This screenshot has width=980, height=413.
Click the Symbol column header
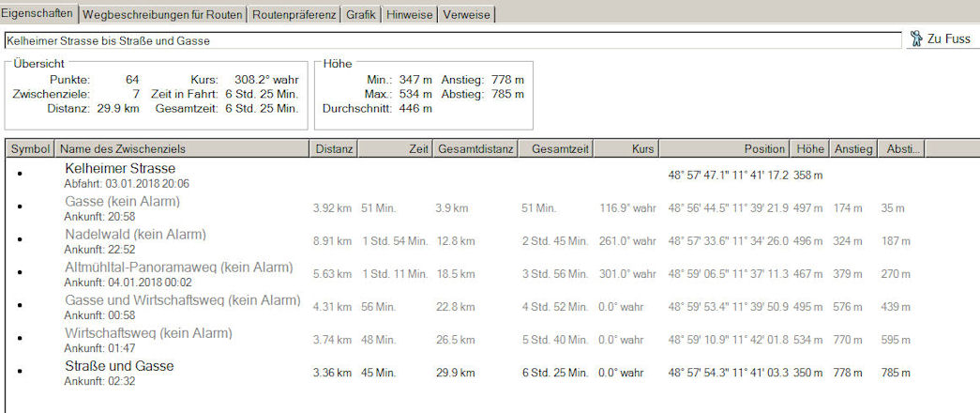click(30, 149)
